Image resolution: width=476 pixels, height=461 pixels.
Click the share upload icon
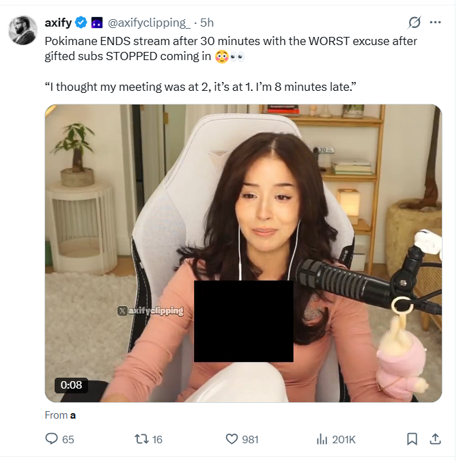coord(435,439)
